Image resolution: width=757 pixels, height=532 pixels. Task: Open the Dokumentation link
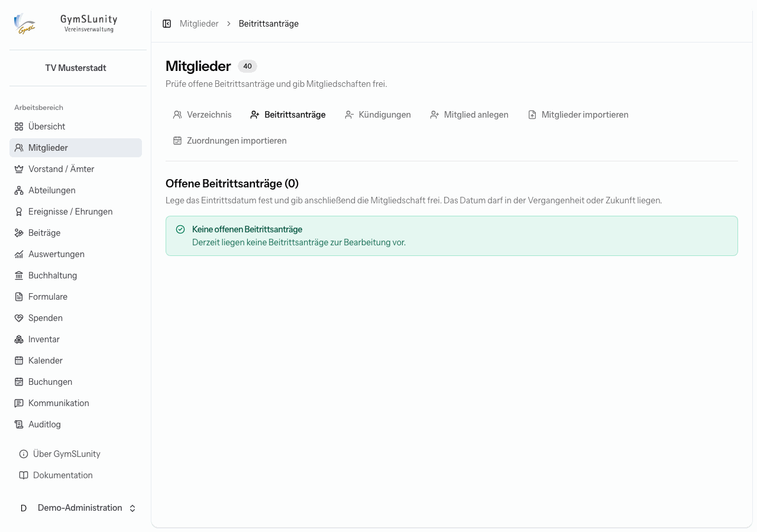tap(56, 475)
